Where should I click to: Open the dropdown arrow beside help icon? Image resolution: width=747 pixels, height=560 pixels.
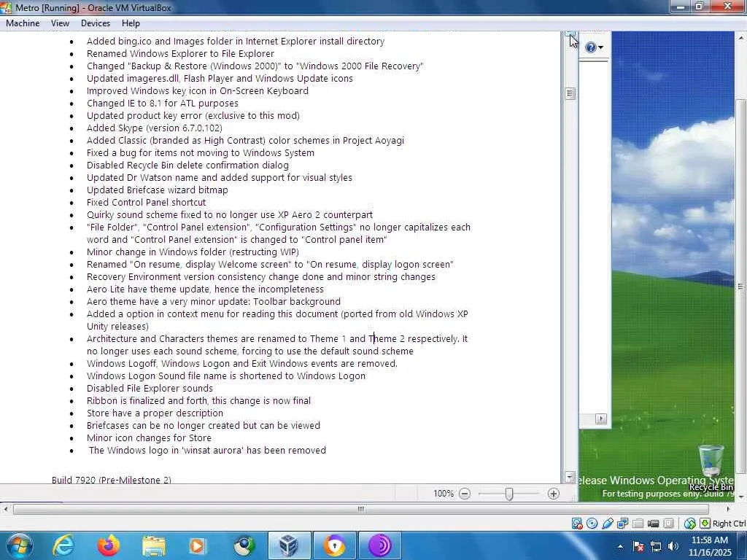point(601,47)
